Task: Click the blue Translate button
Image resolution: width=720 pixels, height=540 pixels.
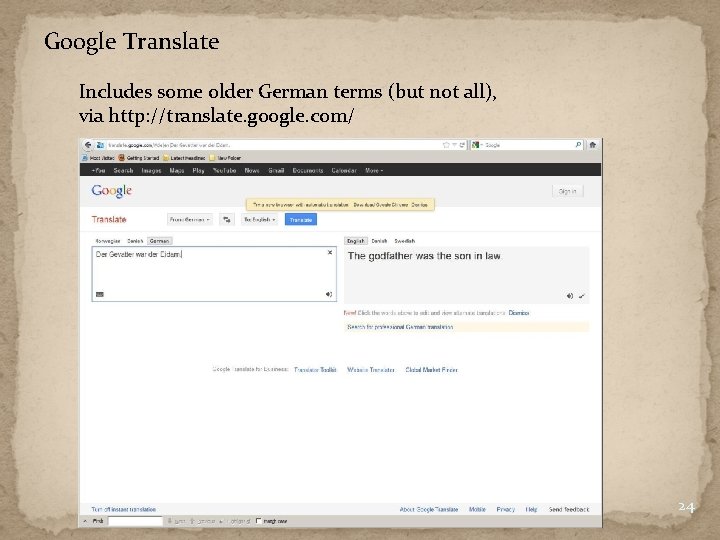Action: (301, 219)
